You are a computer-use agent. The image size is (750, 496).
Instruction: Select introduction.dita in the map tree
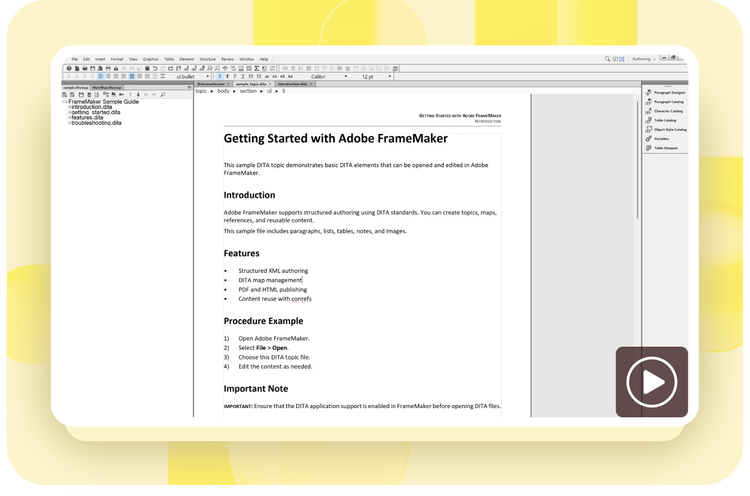(91, 107)
